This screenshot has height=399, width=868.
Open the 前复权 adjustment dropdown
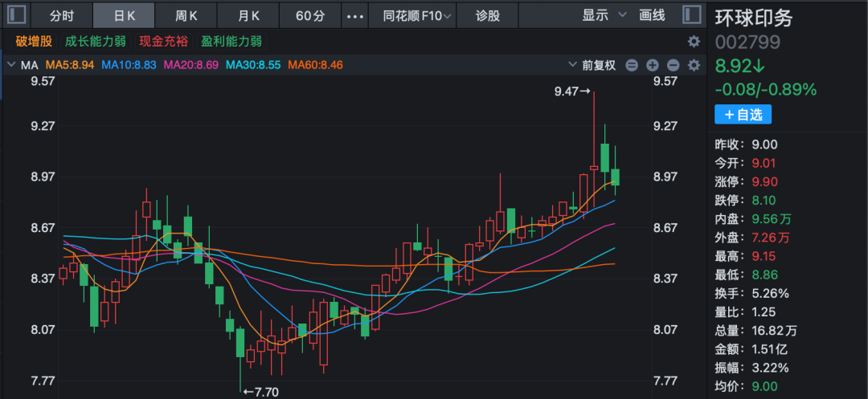[594, 65]
